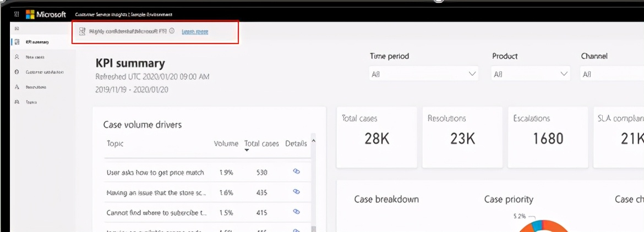Click the scroll-up arrow of the drivers table
Screen dimensions: 644x232
314,141
